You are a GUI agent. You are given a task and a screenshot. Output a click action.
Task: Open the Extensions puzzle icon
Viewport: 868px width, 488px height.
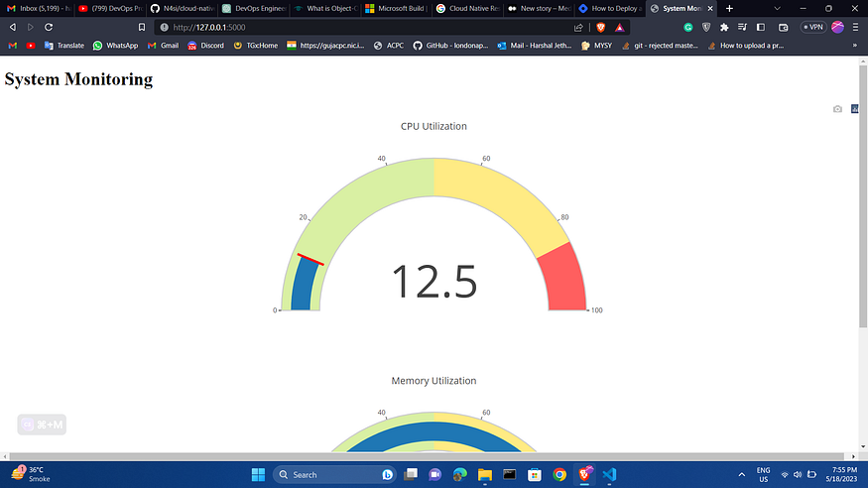tap(724, 27)
